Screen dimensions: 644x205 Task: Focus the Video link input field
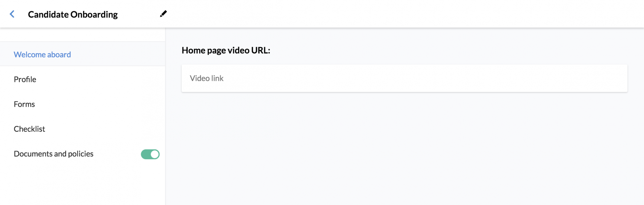[x=404, y=78]
